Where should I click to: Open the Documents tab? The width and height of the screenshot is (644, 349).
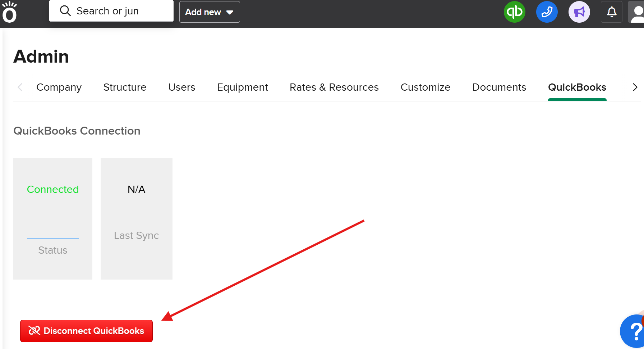coord(499,87)
